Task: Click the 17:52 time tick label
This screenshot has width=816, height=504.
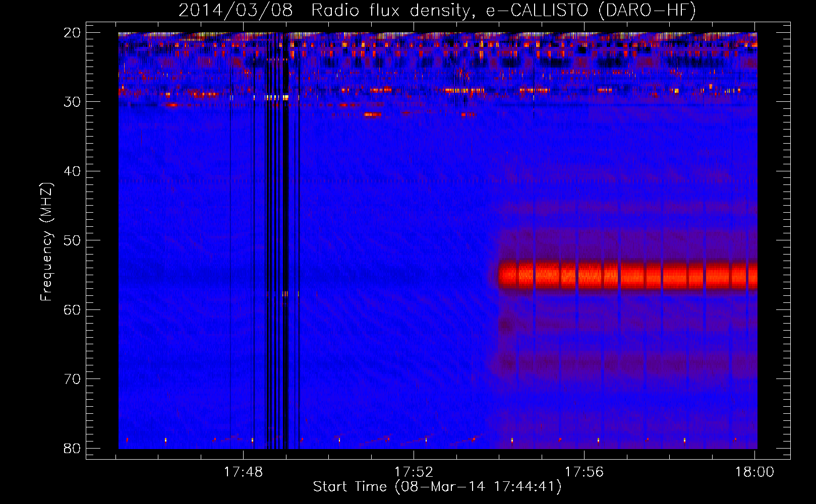Action: click(x=414, y=472)
